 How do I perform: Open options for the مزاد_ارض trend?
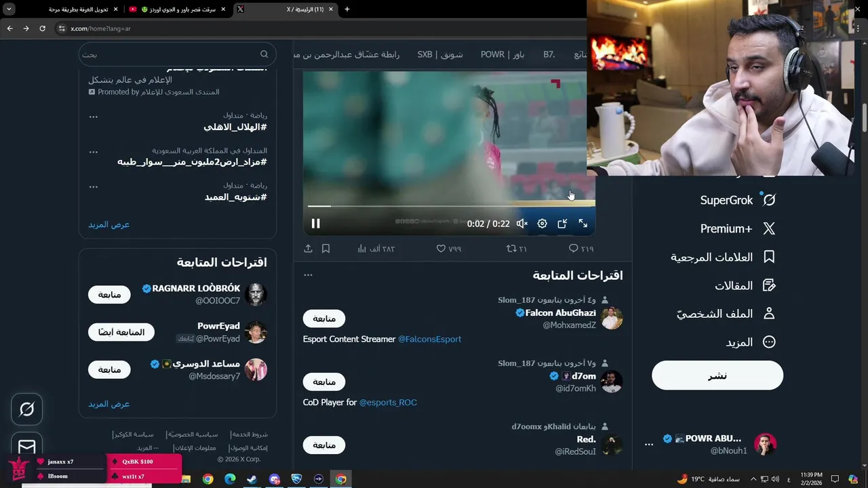click(x=94, y=152)
